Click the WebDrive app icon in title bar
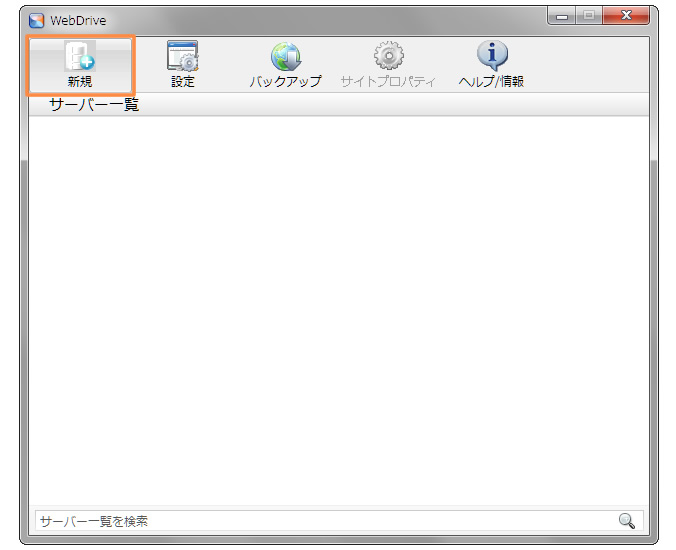 (x=37, y=20)
